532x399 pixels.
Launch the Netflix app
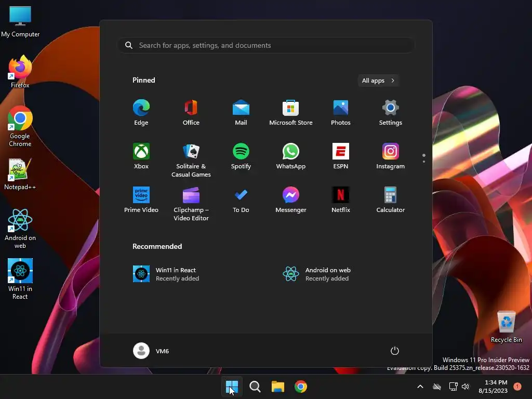(x=341, y=200)
